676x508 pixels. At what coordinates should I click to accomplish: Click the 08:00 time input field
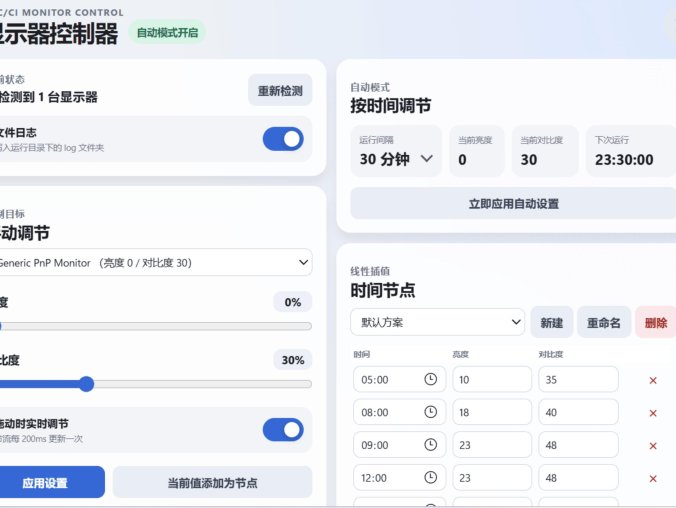click(x=399, y=412)
